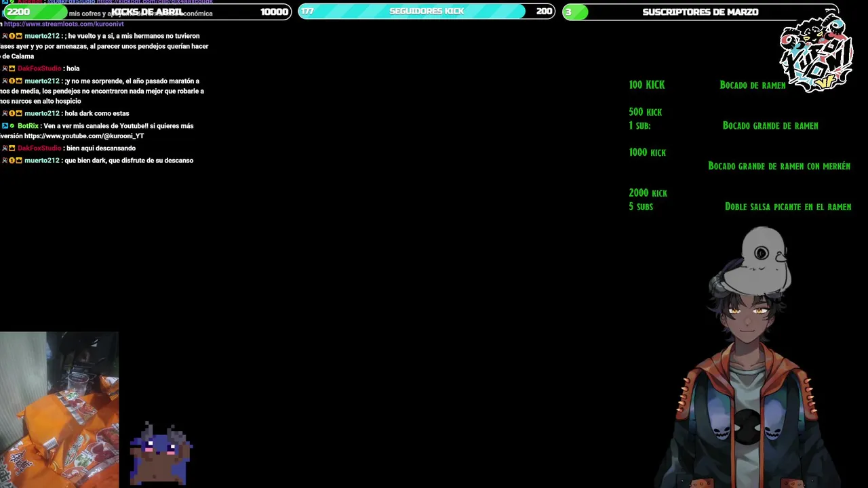Image resolution: width=868 pixels, height=488 pixels.
Task: Click gold number-1 badge on 'hola dark como estas'
Action: [x=12, y=113]
